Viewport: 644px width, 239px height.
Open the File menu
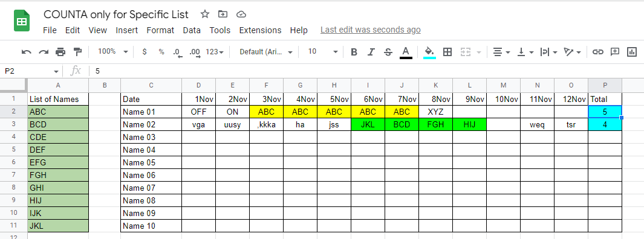[50, 30]
